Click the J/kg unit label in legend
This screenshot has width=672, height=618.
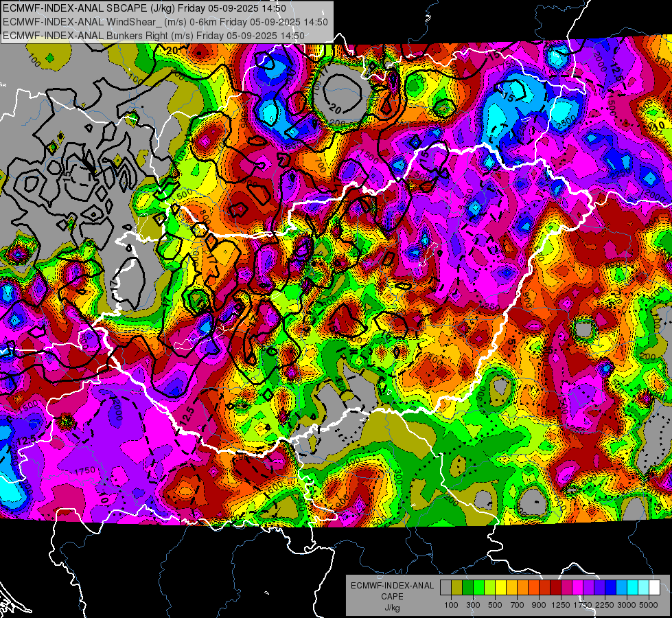(392, 608)
